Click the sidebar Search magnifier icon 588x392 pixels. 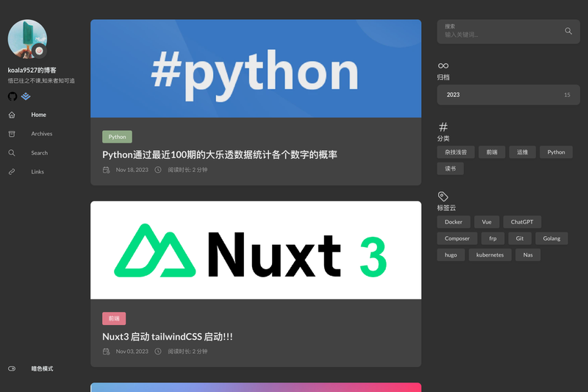tap(12, 153)
